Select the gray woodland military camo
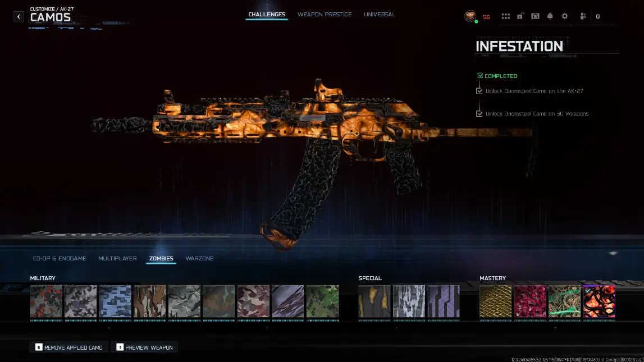The image size is (644, 362). pyautogui.click(x=184, y=302)
